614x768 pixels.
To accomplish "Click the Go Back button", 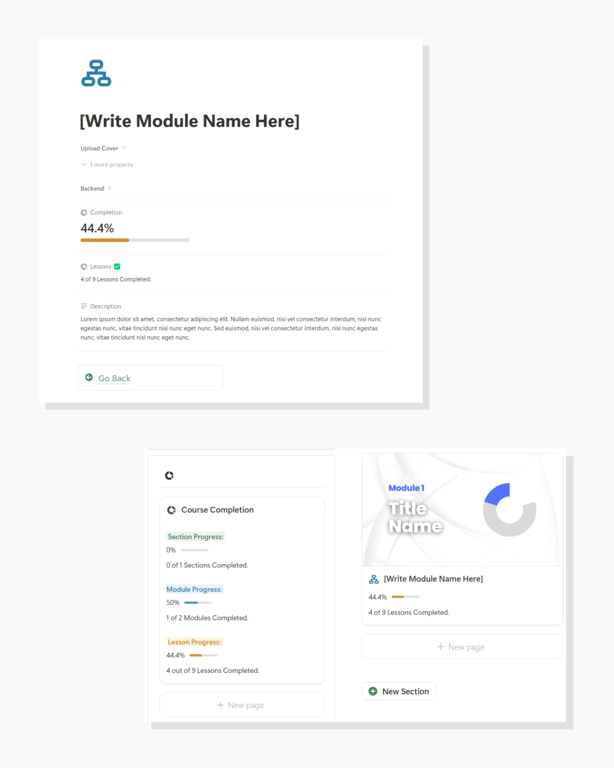I will 150,378.
